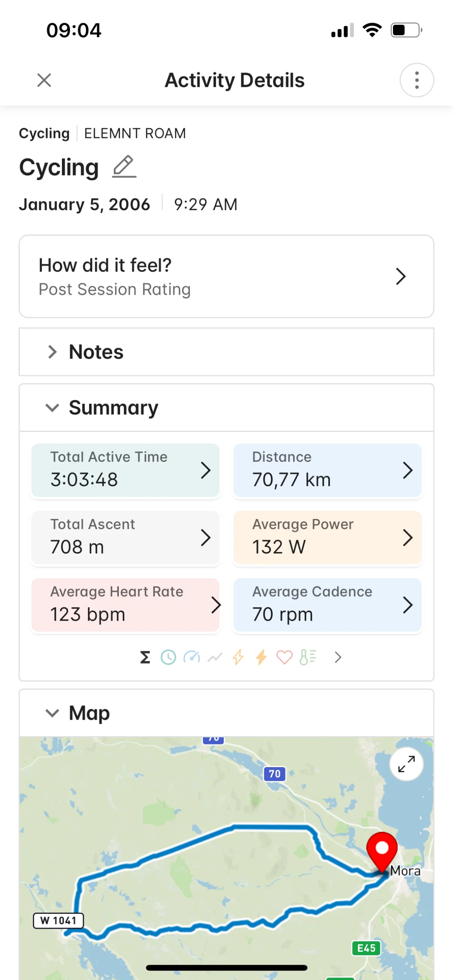Open Total Active Time details
Image resolution: width=453 pixels, height=980 pixels.
(125, 470)
